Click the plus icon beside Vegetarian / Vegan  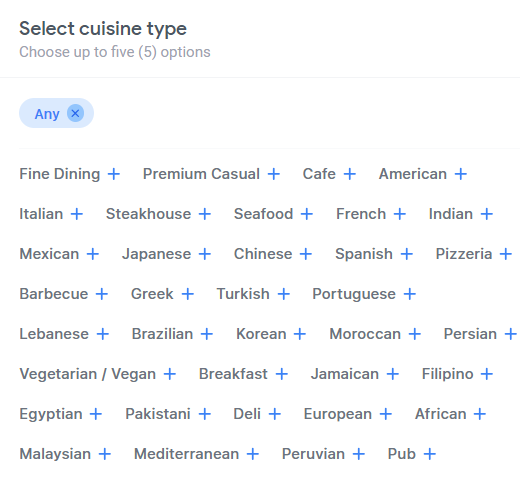170,374
